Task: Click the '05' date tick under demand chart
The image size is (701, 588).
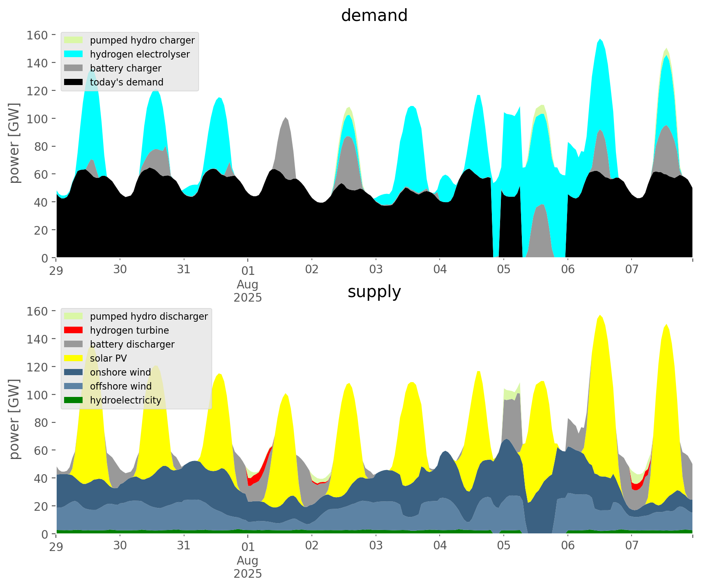Action: [x=503, y=270]
